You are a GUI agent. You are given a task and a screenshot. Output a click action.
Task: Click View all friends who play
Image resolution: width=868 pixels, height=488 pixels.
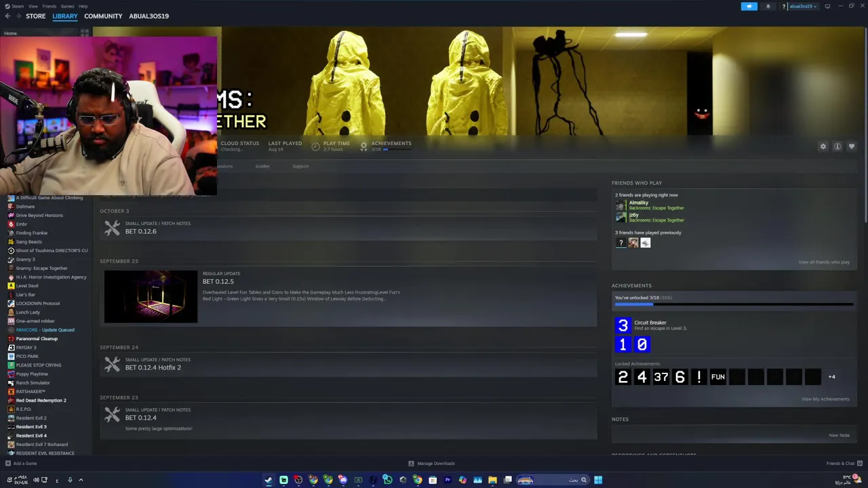point(824,262)
